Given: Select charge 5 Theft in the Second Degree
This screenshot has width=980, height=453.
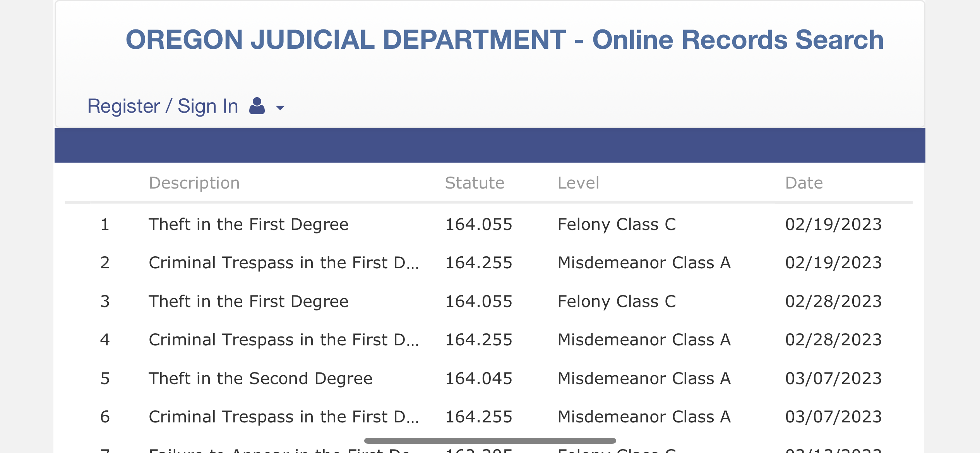Looking at the screenshot, I should coord(488,378).
